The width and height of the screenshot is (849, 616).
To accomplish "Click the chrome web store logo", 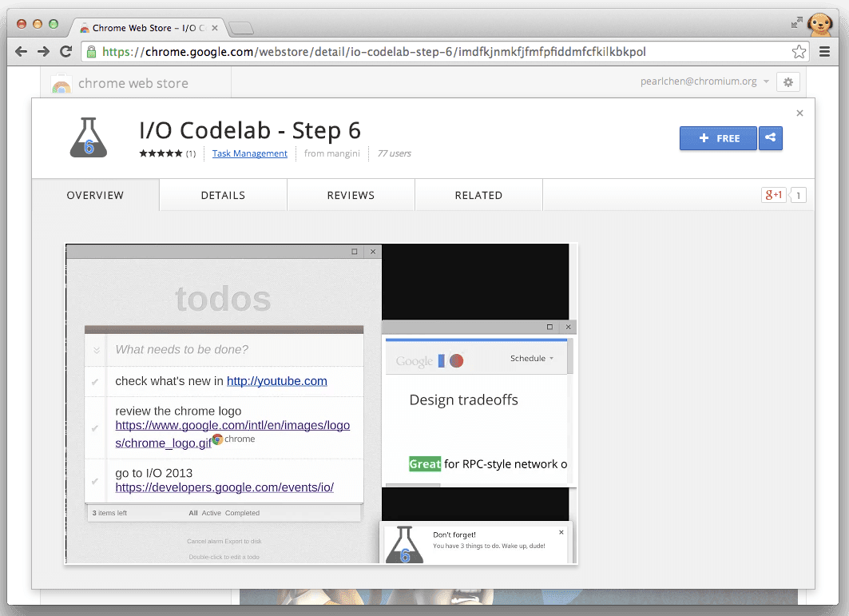I will 61,82.
